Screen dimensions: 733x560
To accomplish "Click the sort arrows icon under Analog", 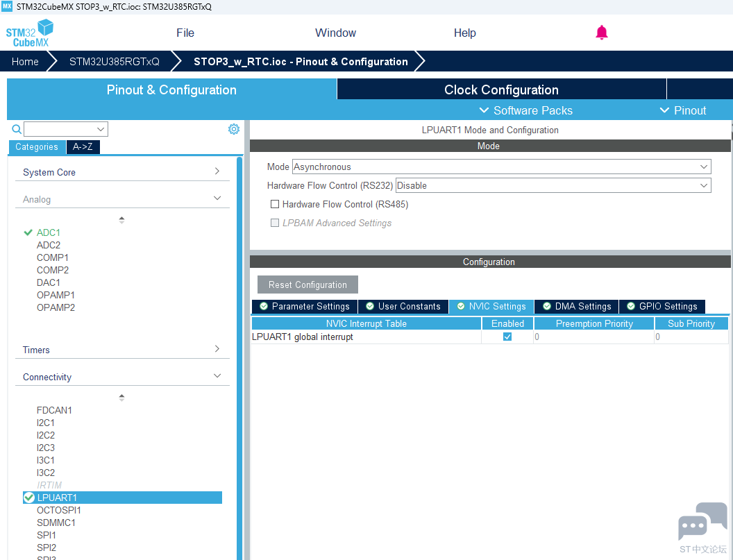I will click(121, 219).
